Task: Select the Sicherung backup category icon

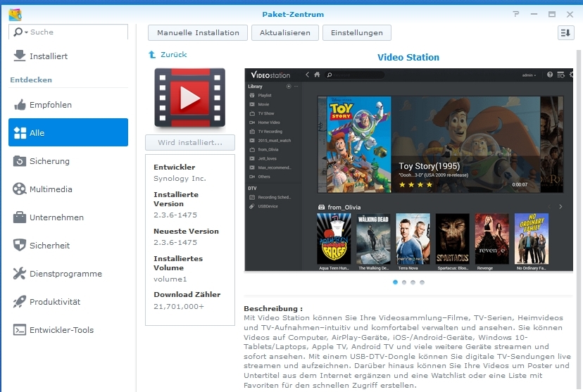Action: 19,161
